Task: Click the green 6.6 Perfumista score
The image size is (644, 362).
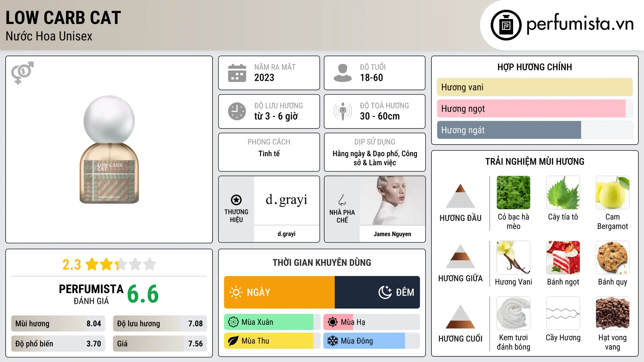Action: pos(143,294)
